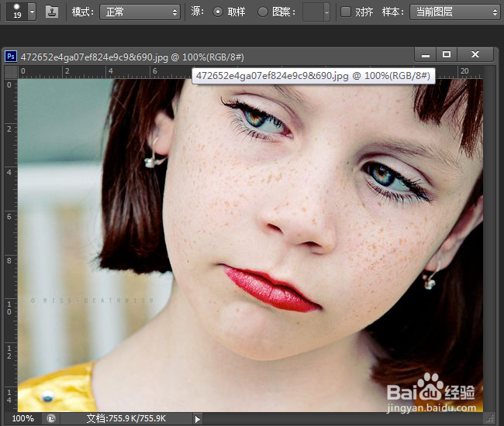Click the window resize grip corner
The image size is (504, 426).
(489, 419)
